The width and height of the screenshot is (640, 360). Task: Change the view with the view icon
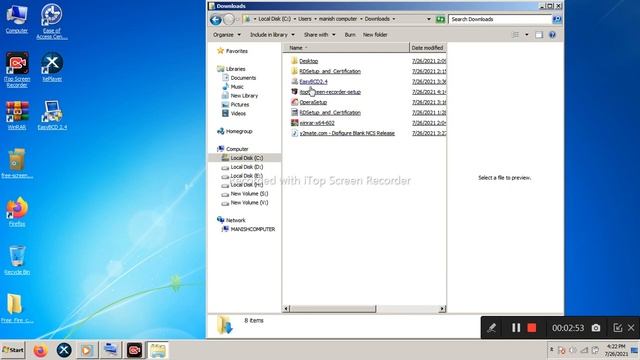coord(516,35)
